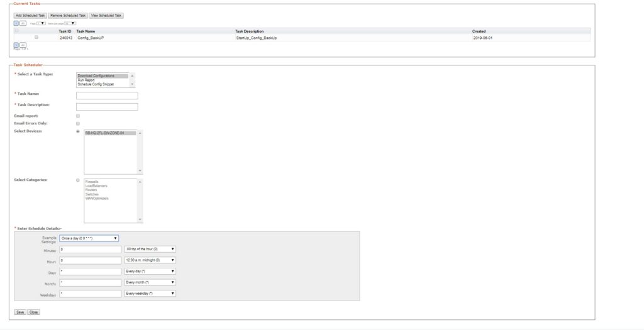Click the Task Name input field
644x330 pixels.
107,96
